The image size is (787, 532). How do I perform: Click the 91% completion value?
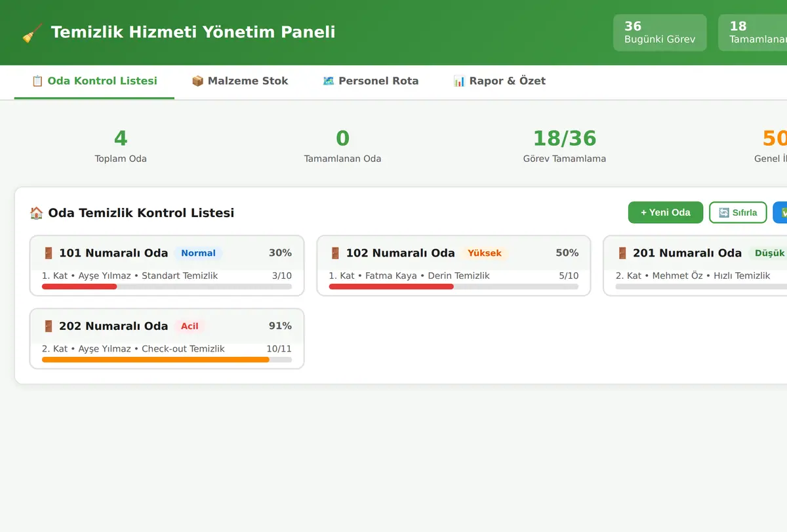click(280, 326)
